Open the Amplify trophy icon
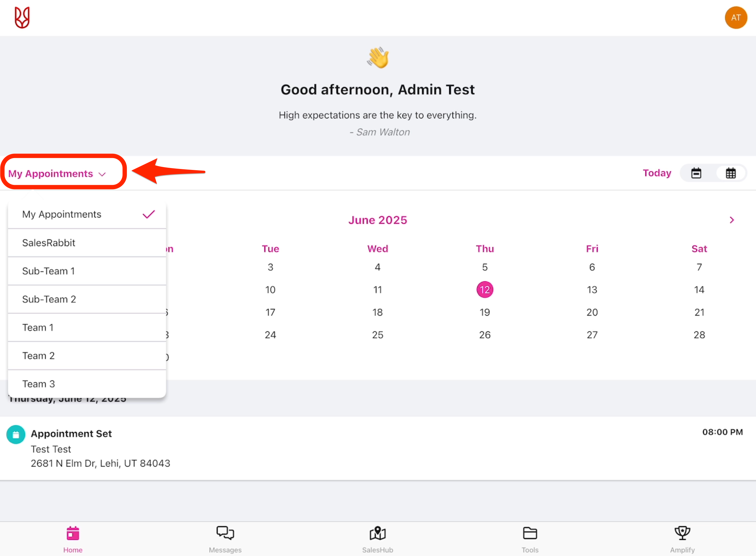The height and width of the screenshot is (556, 756). pyautogui.click(x=682, y=533)
